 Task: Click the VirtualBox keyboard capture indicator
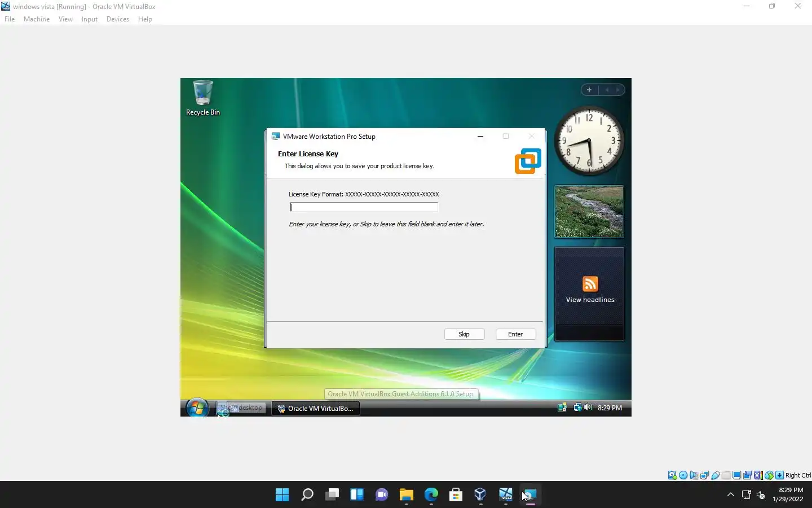(x=779, y=475)
